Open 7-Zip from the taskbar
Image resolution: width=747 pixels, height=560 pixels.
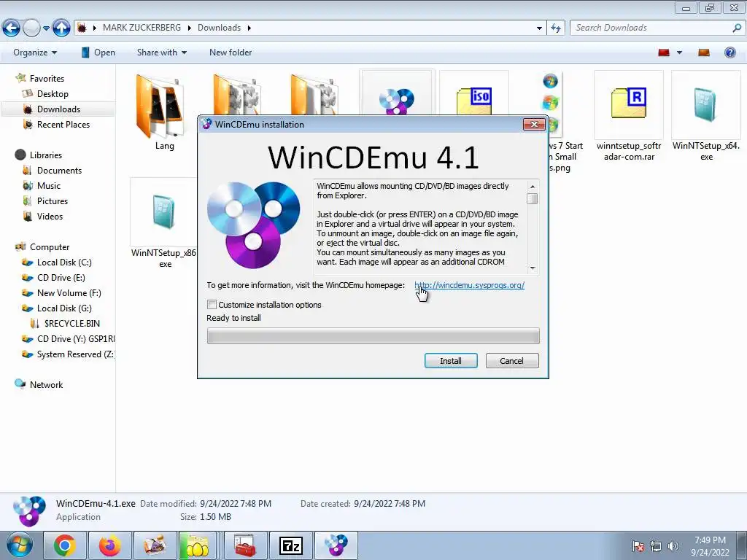tap(290, 545)
